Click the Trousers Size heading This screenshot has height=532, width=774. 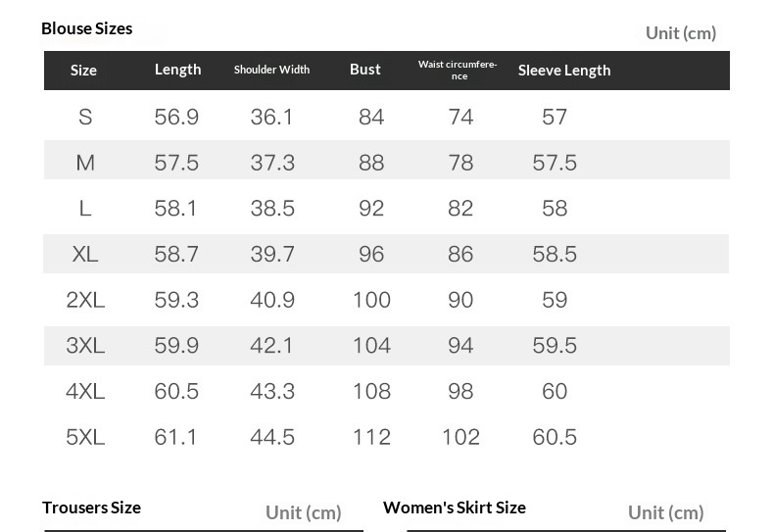pyautogui.click(x=91, y=508)
